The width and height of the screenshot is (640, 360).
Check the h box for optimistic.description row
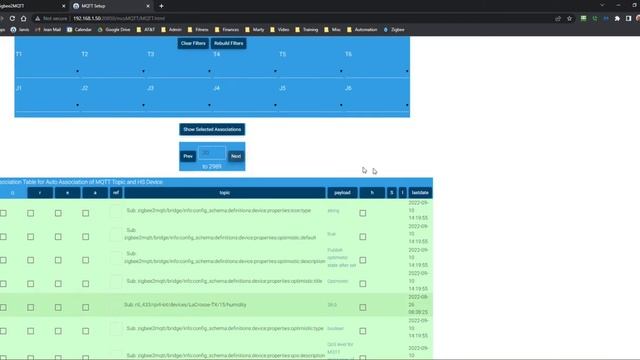coord(362,260)
